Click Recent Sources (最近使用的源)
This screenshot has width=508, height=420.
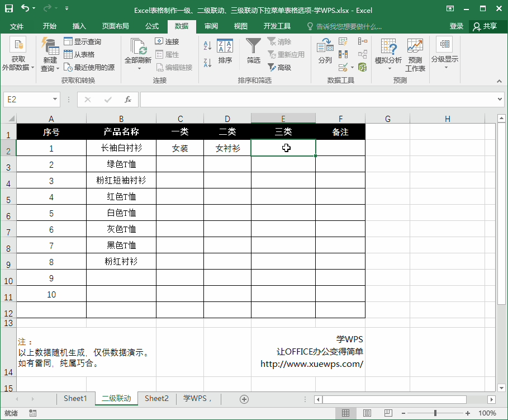tap(89, 67)
